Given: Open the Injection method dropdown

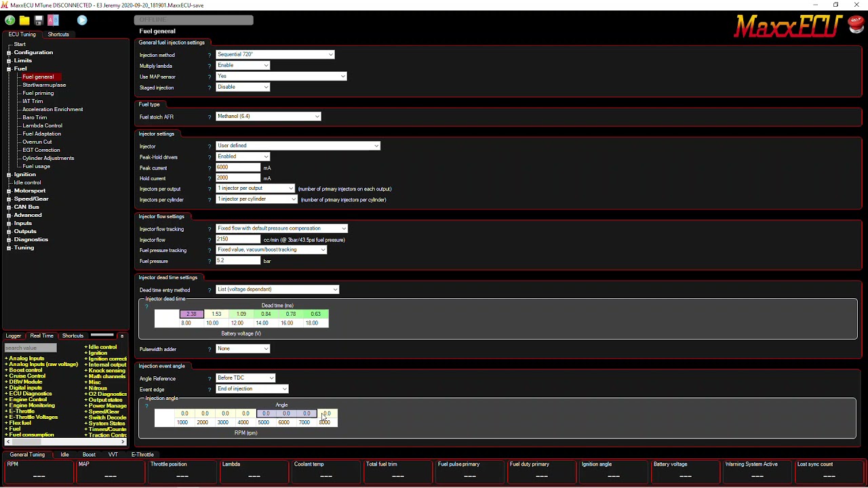Looking at the screenshot, I should 275,54.
